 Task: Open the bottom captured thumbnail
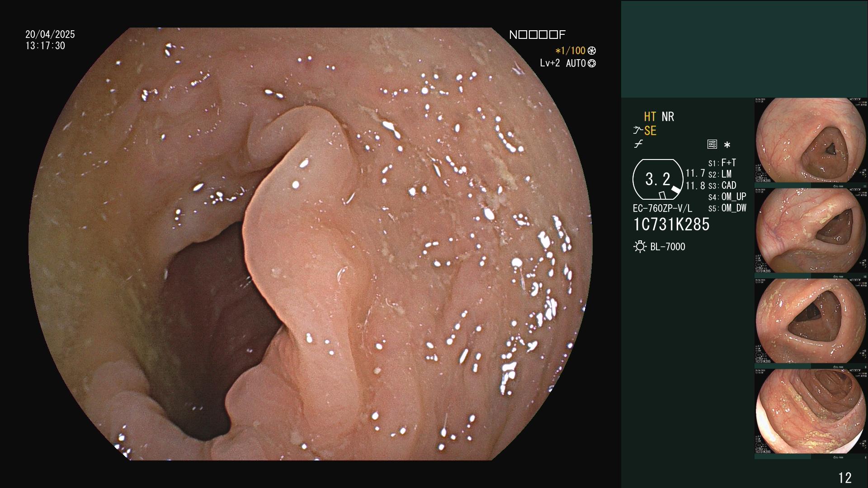point(811,411)
